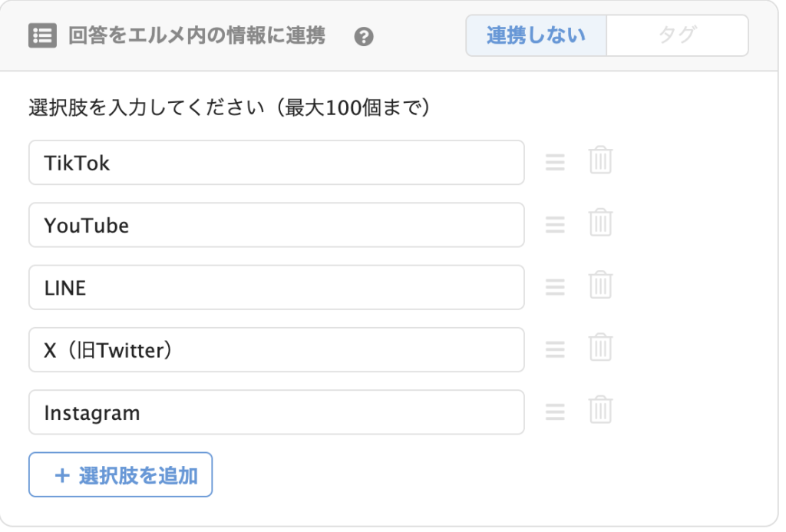
Task: Select the 連携しない toggle option
Action: 536,35
